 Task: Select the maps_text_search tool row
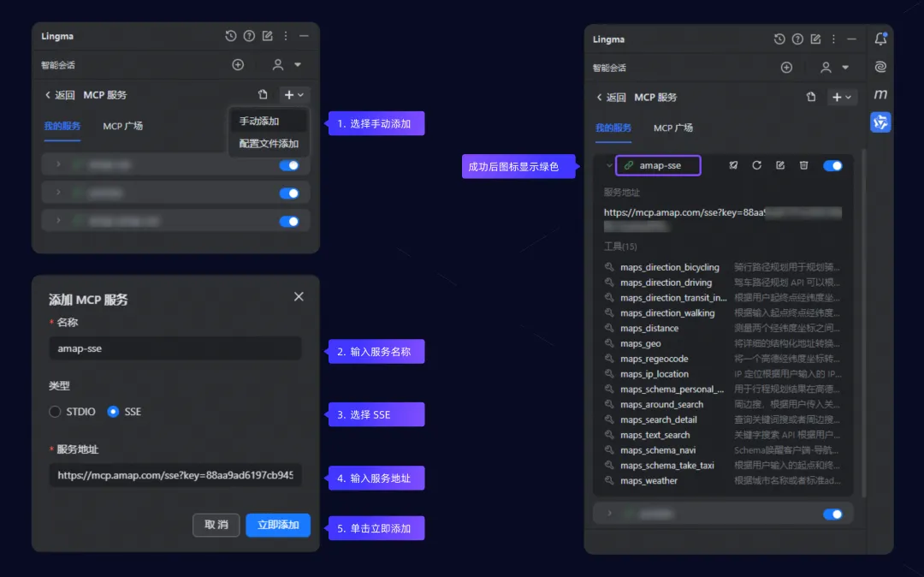(722, 435)
